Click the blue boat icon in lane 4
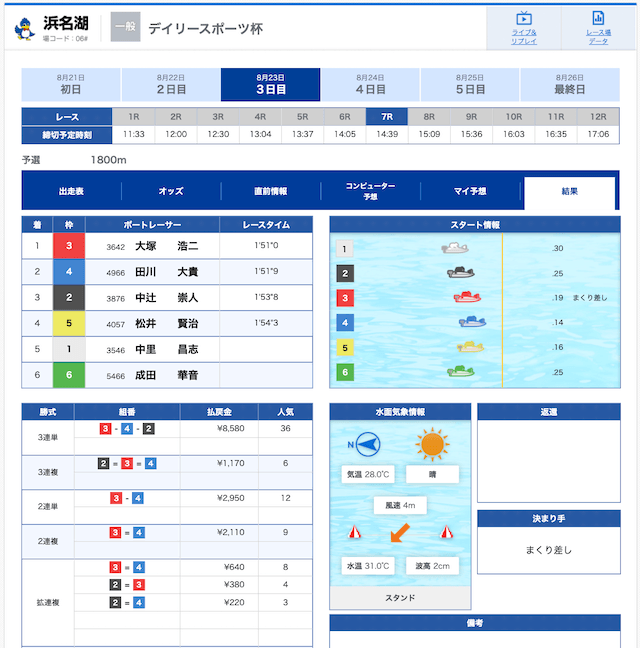Screen dimensions: 640x648 473,322
